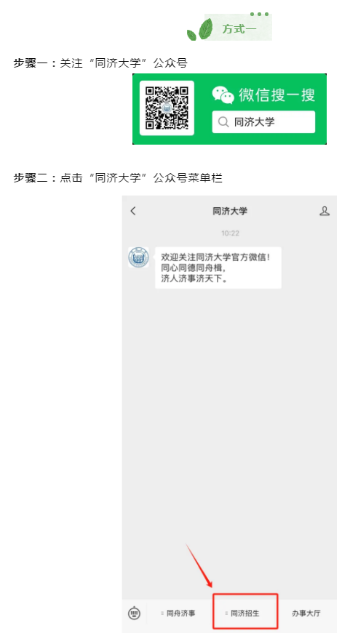The width and height of the screenshot is (350, 644).
Task: Open the 同舟济事 menu
Action: click(178, 613)
